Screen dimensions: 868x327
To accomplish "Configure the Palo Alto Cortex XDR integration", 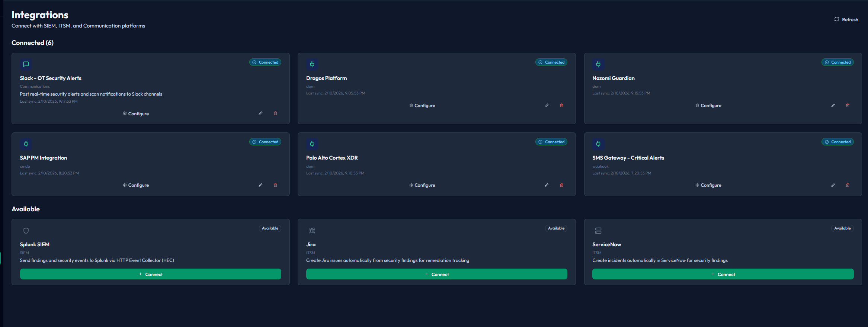I will click(422, 185).
